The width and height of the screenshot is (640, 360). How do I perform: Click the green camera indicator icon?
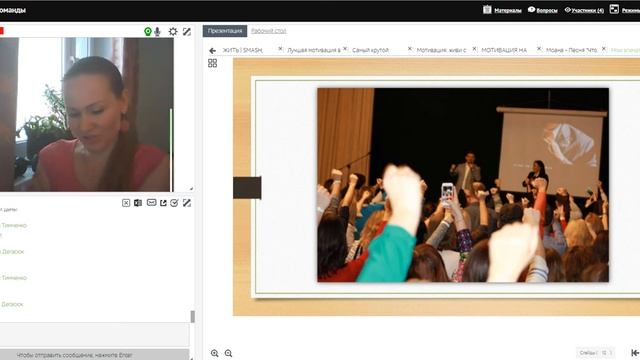(148, 31)
